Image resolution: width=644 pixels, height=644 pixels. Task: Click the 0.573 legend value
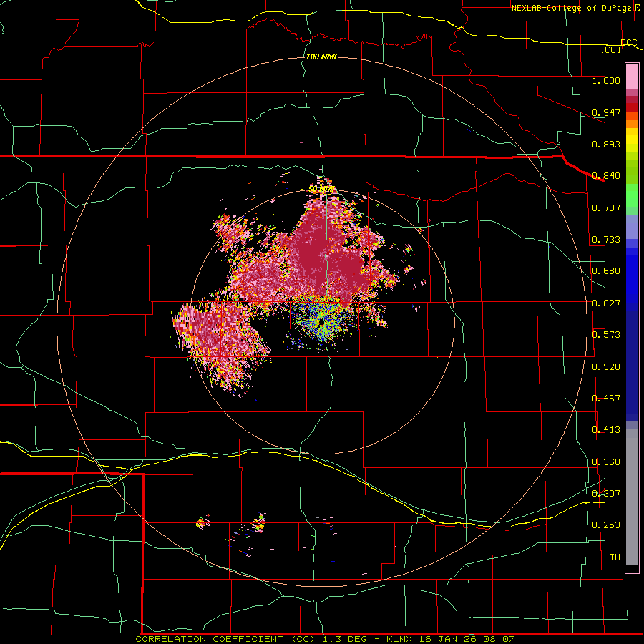(x=606, y=335)
